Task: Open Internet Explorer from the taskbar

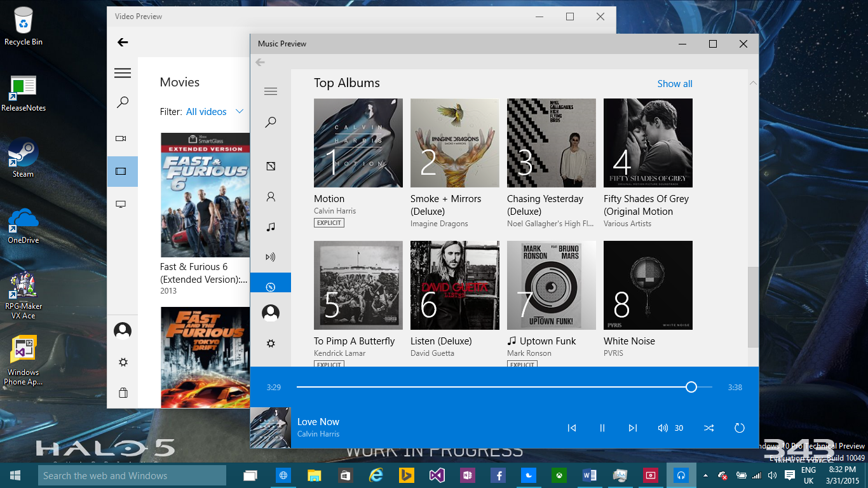Action: (x=376, y=475)
